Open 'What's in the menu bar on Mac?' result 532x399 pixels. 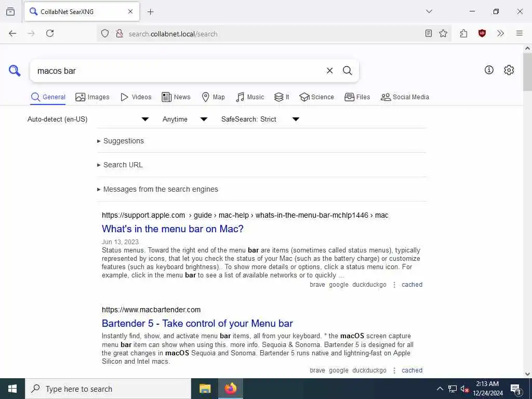pyautogui.click(x=172, y=229)
